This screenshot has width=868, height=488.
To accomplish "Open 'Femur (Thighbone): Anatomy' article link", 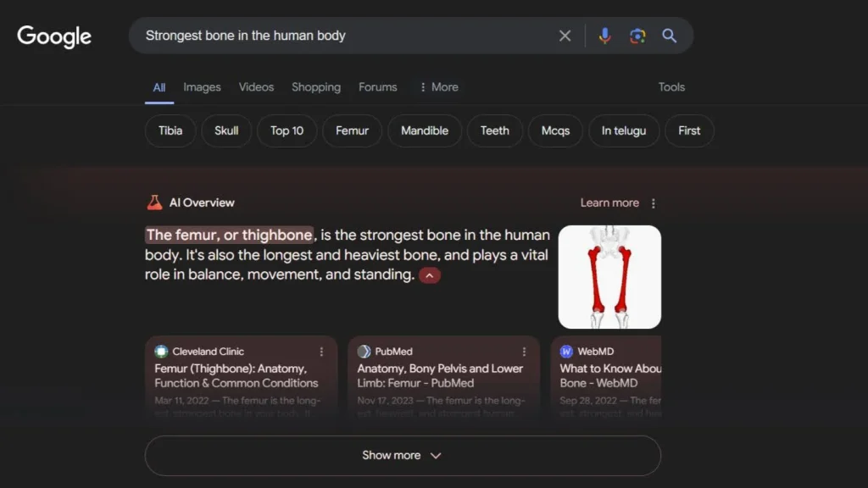I will (x=236, y=375).
